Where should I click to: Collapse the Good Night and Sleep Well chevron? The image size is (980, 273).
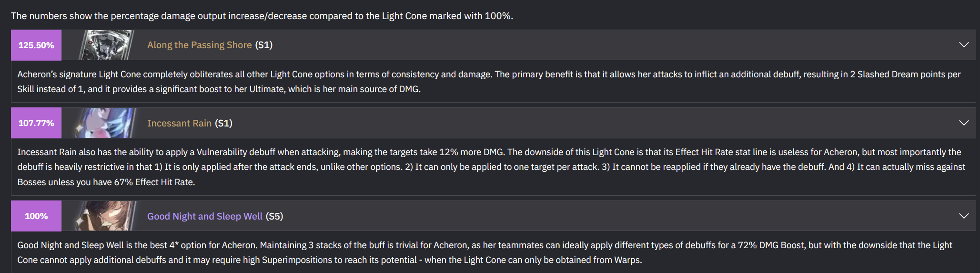click(964, 216)
